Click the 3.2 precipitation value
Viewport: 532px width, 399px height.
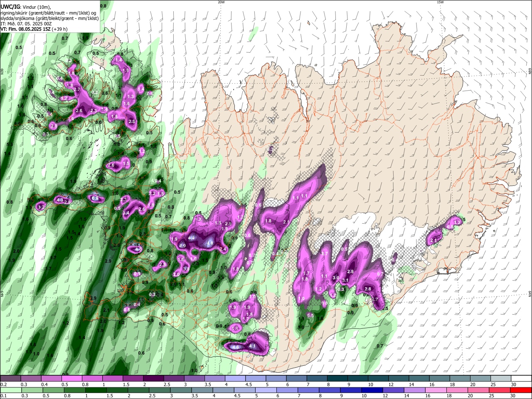[x=41, y=207]
